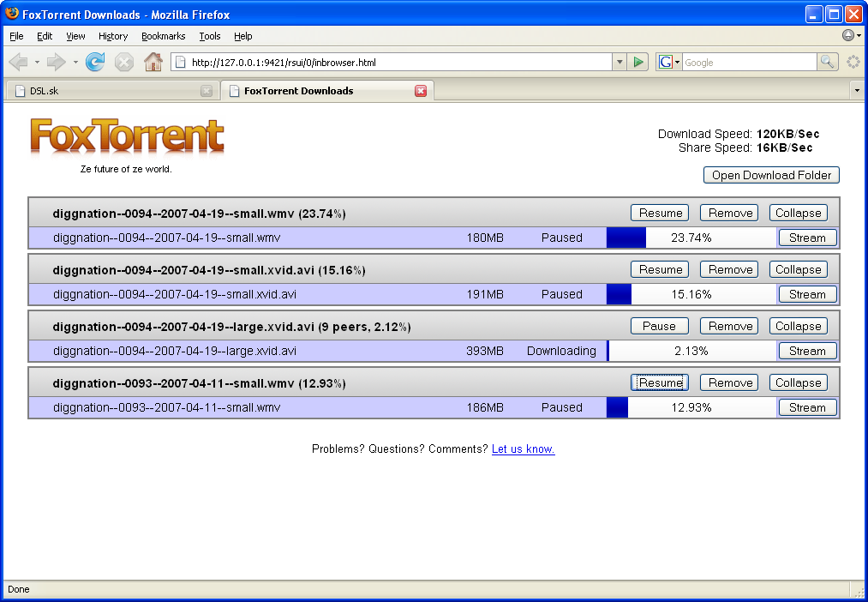Open the Forward history dropdown arrow
This screenshot has height=602, width=868.
(x=75, y=62)
